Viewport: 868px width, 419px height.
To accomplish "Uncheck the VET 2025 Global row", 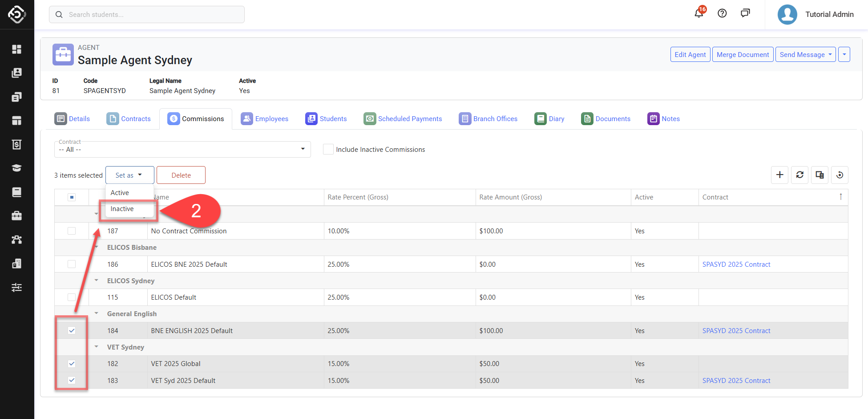I will coord(72,364).
